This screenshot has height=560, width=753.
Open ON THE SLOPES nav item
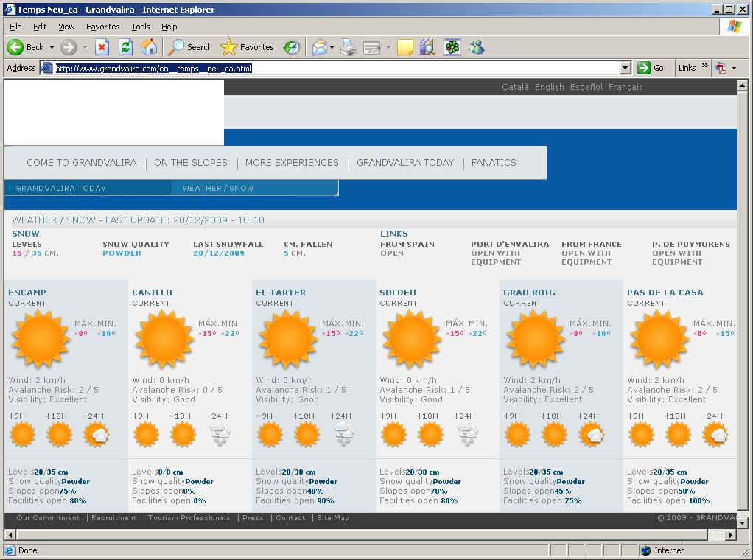pyautogui.click(x=191, y=162)
